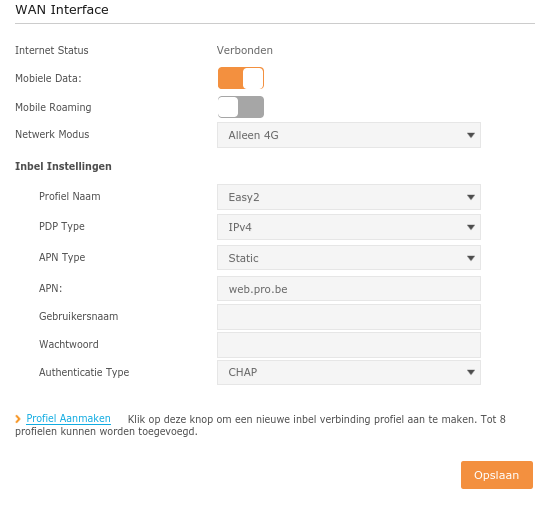Click the arrow icon of IPv4 selector
This screenshot has height=506, width=549.
471,228
